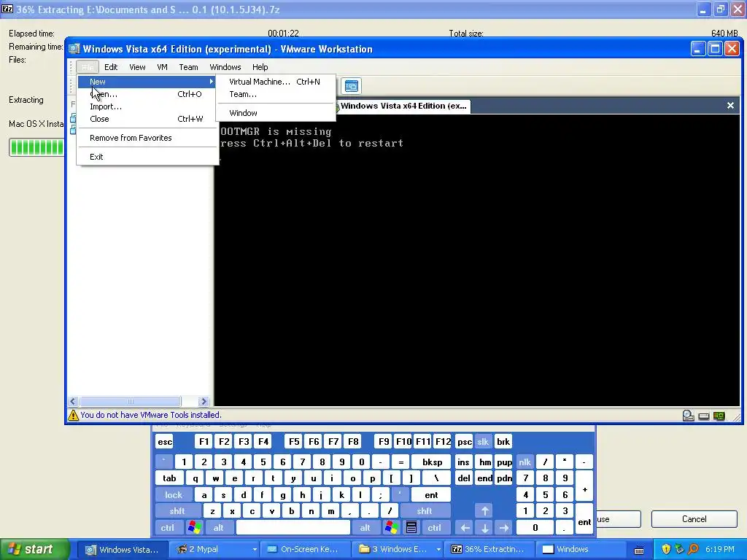Open the Edit menu in VMware Workstation
This screenshot has height=560, width=747.
coord(111,67)
